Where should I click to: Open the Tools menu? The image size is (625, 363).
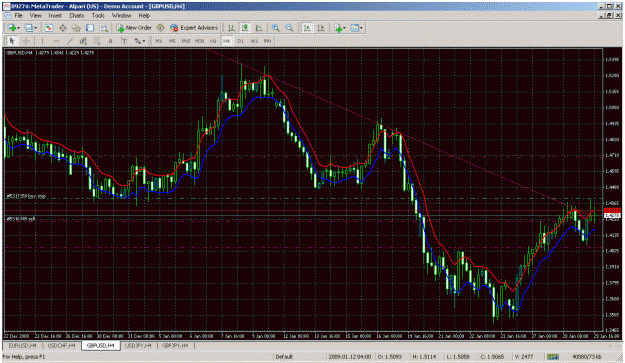tap(98, 16)
